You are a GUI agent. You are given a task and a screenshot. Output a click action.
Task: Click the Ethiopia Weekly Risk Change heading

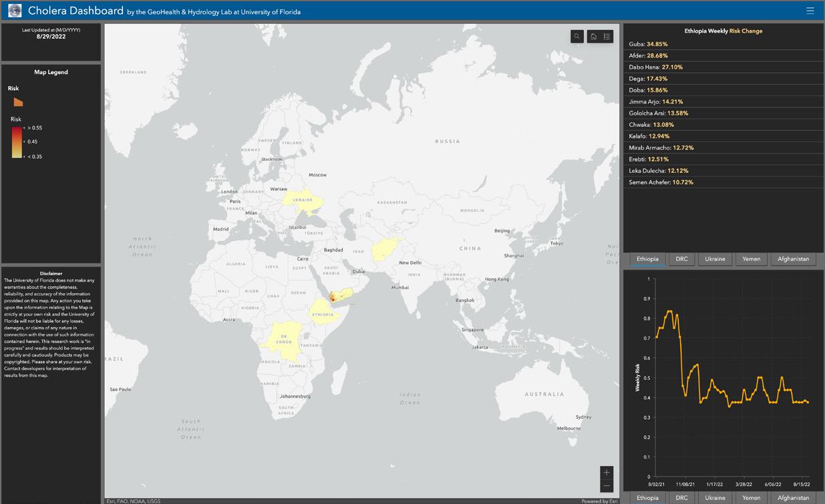pos(723,31)
